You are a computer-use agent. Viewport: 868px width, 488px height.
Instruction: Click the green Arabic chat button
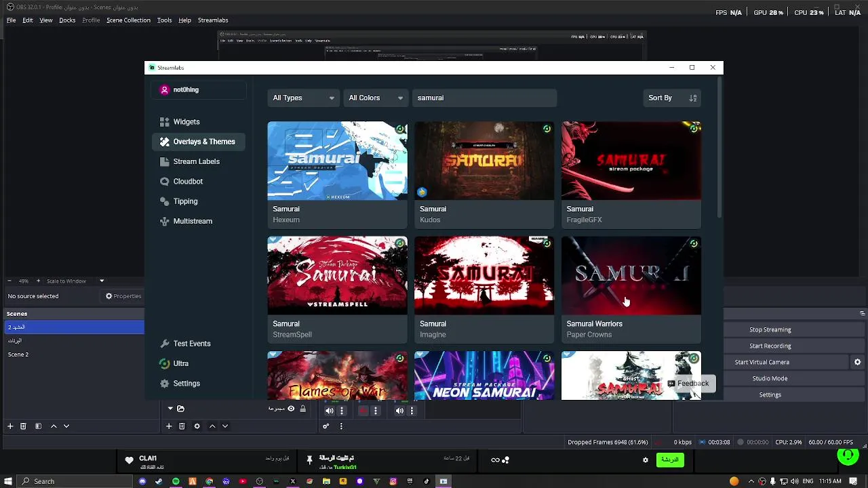(670, 460)
